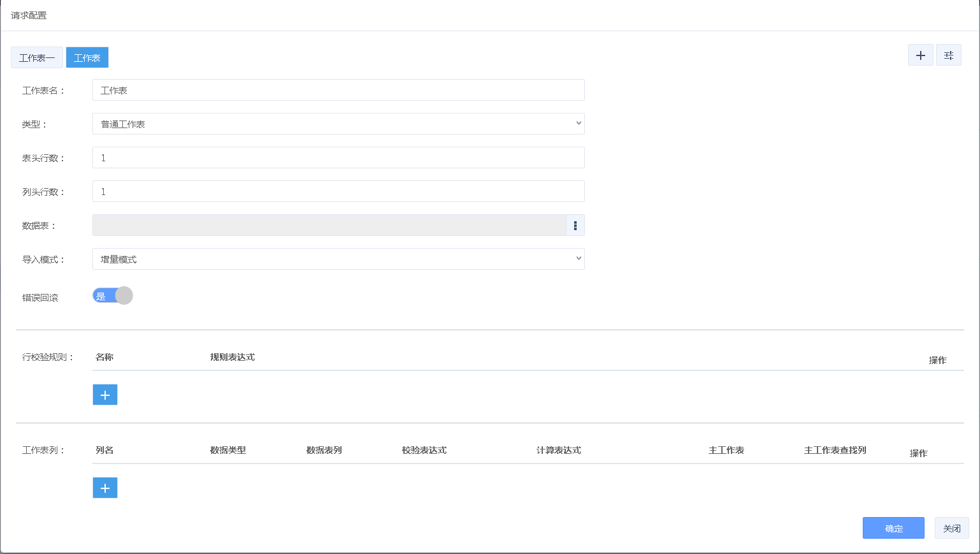Click the 主工作表查找列 column header
Viewport: 980px width, 554px height.
click(835, 450)
